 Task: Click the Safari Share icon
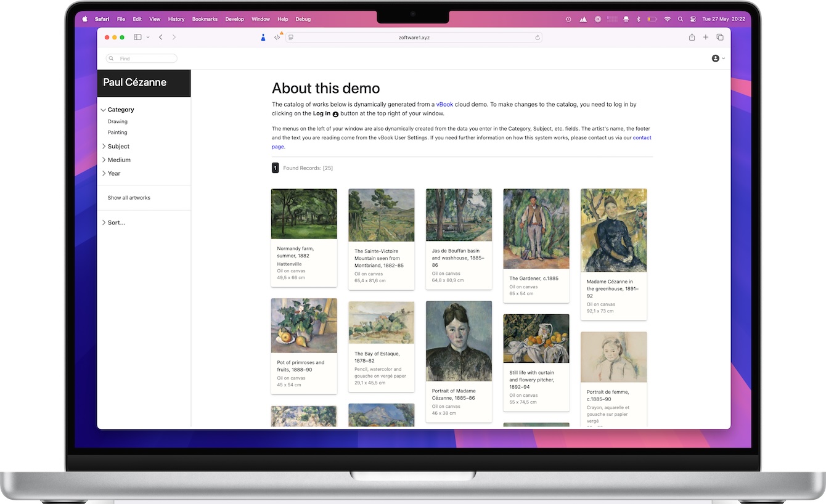(692, 37)
